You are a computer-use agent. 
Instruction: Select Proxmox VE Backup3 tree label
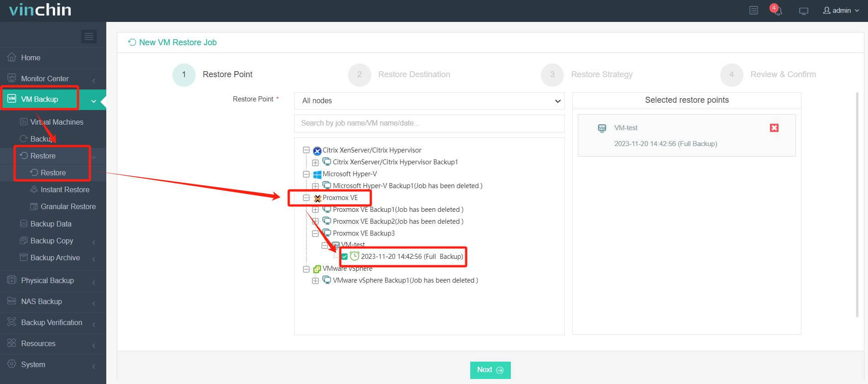364,233
